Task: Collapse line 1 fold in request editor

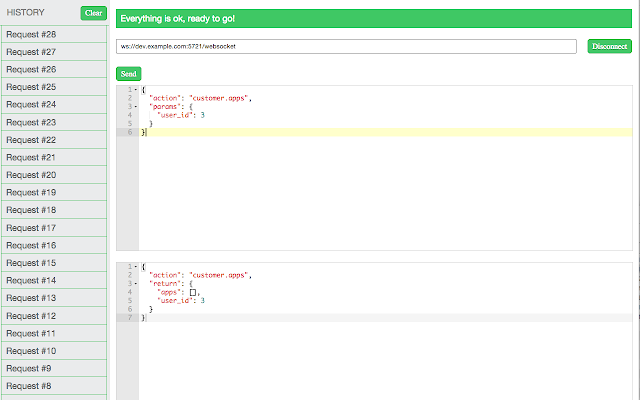Action: click(x=136, y=89)
